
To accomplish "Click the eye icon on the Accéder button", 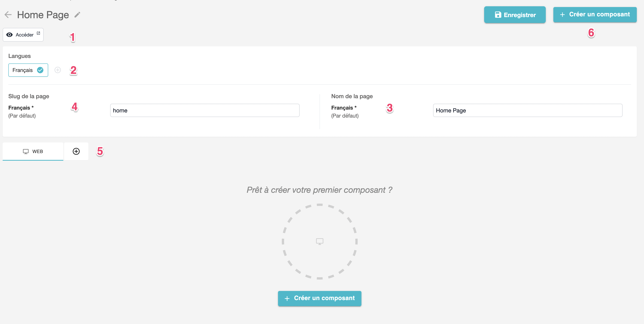I will click(x=9, y=35).
